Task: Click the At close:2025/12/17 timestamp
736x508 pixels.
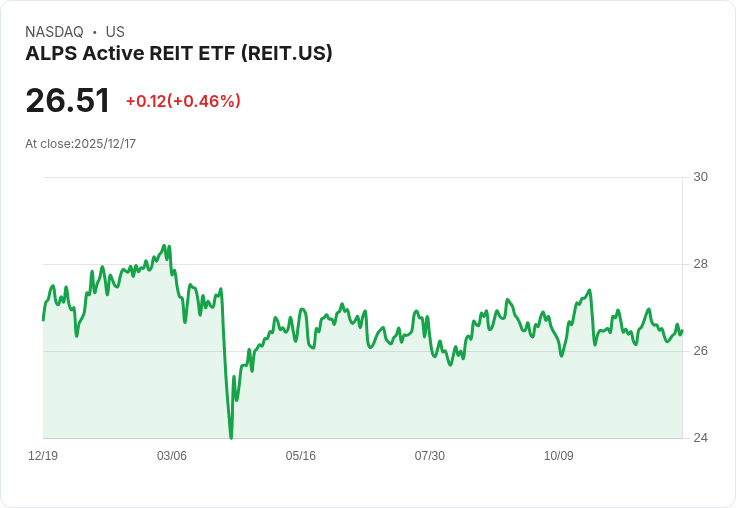Action: point(80,144)
